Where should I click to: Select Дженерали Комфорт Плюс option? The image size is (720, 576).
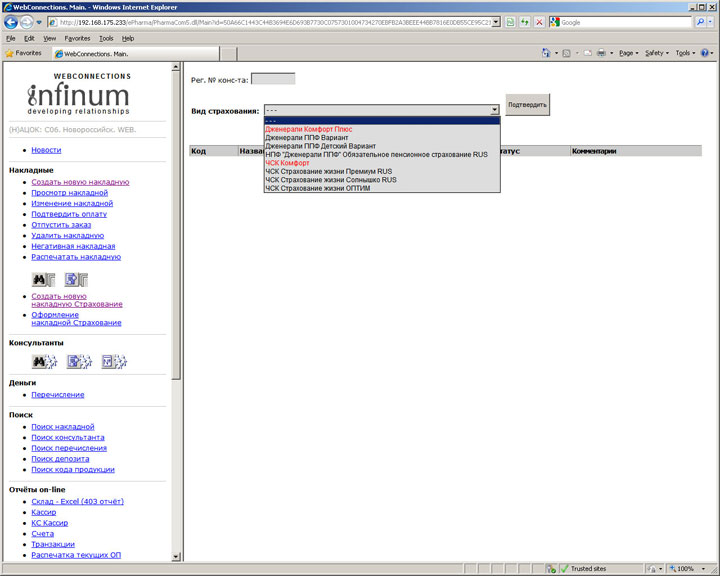tap(382, 129)
